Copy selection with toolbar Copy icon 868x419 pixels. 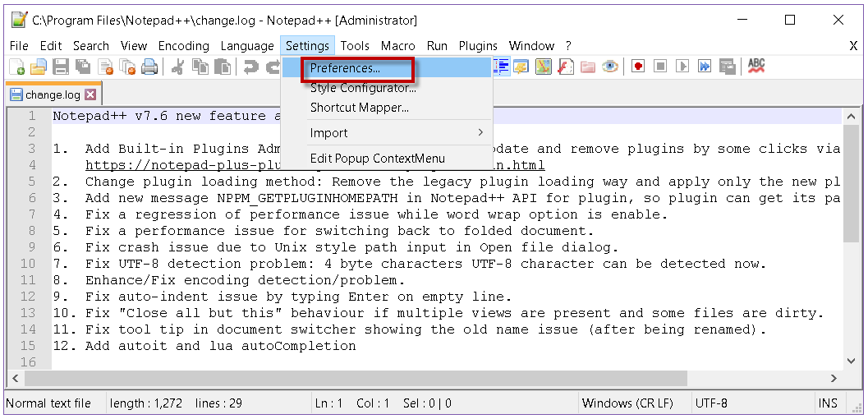click(x=200, y=67)
